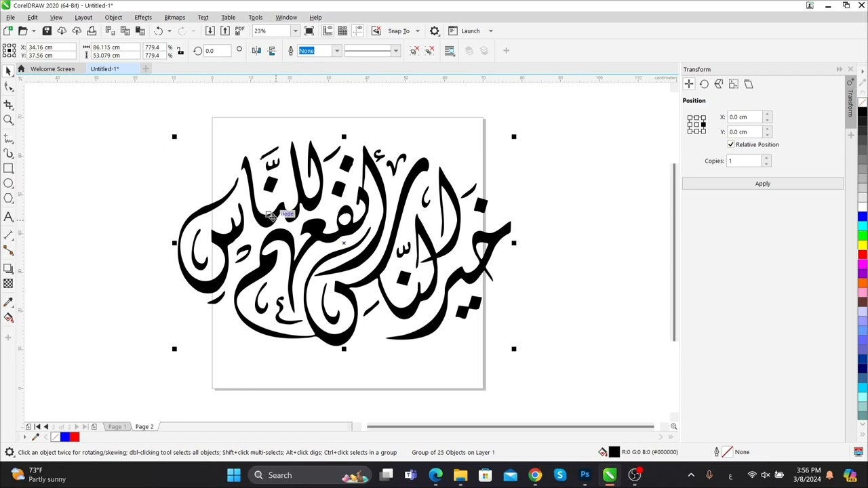
Task: Switch to Welcome Screen tab
Action: (x=52, y=68)
